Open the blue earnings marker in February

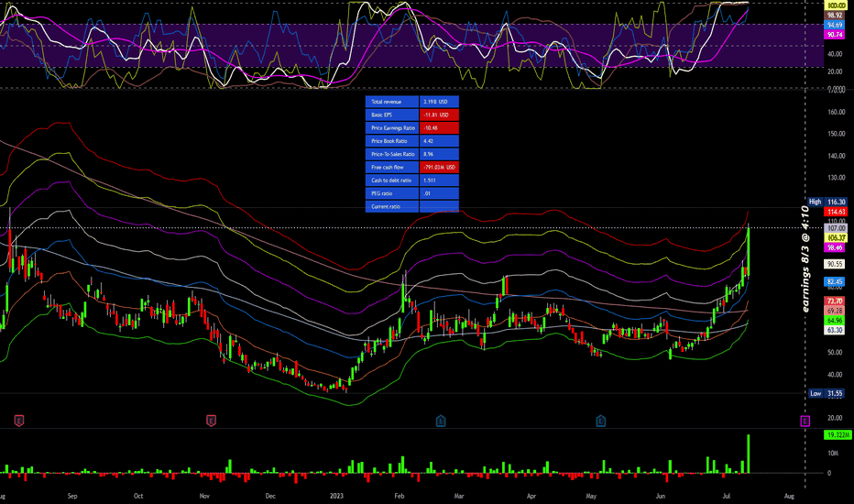click(x=441, y=421)
